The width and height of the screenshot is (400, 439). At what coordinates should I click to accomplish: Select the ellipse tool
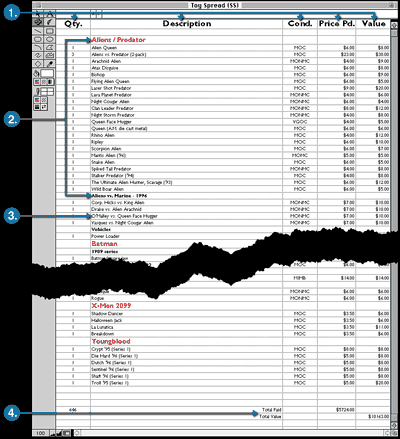click(49, 39)
